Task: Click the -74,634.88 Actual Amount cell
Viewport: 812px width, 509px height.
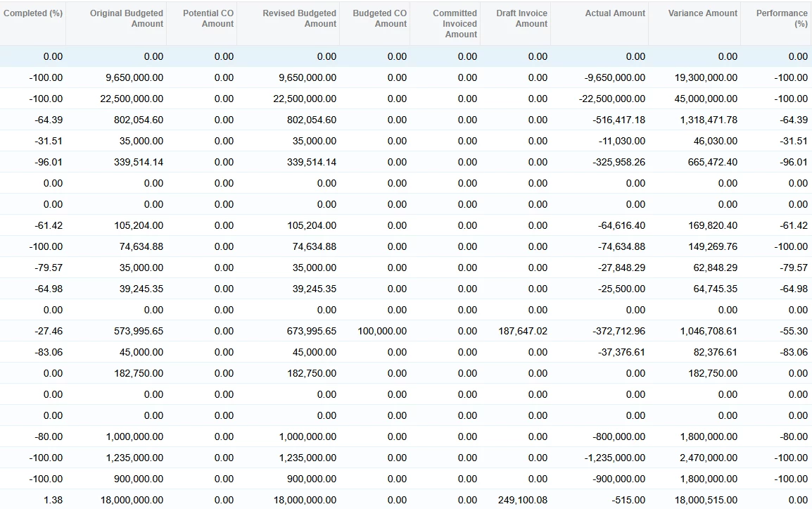Action: [621, 246]
